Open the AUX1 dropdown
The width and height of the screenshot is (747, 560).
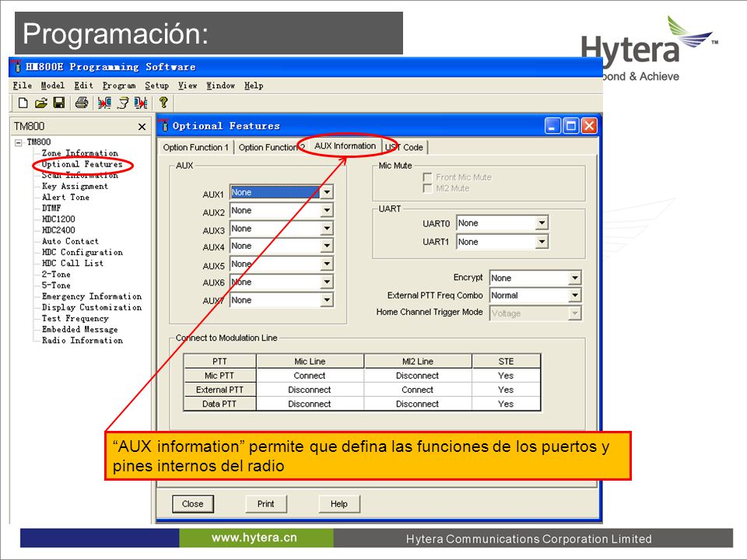click(x=326, y=192)
